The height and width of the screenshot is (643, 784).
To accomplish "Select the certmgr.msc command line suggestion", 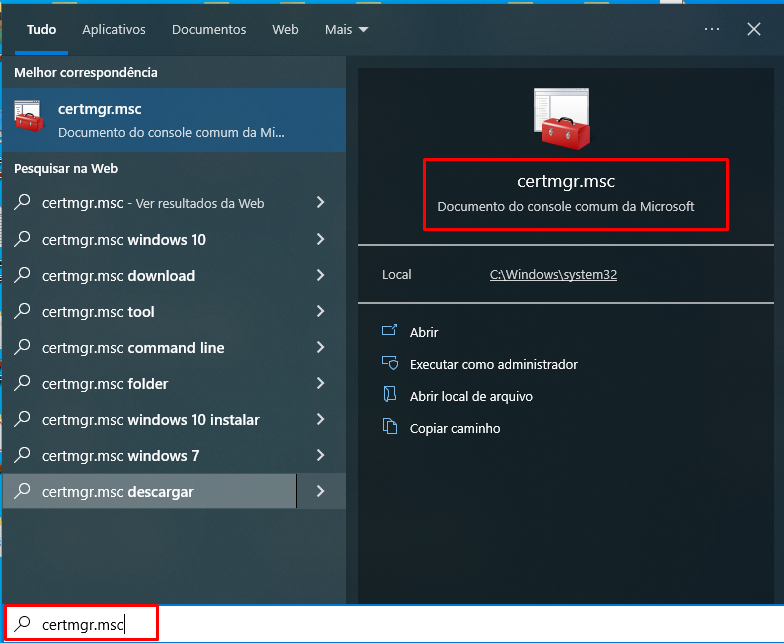I will pyautogui.click(x=133, y=348).
